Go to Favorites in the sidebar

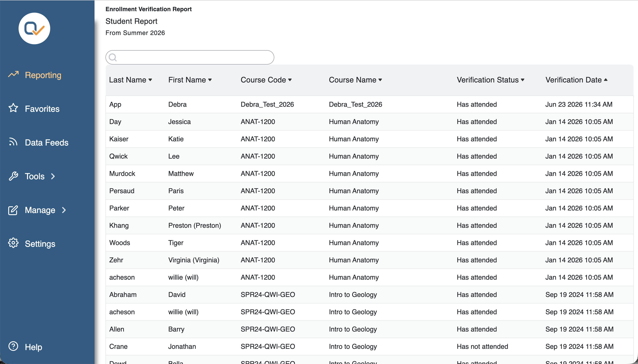42,109
